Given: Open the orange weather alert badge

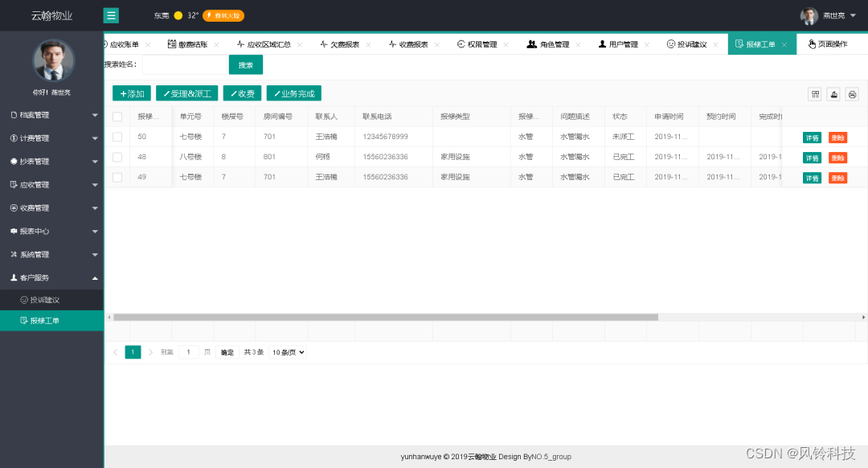Looking at the screenshot, I should click(x=223, y=15).
